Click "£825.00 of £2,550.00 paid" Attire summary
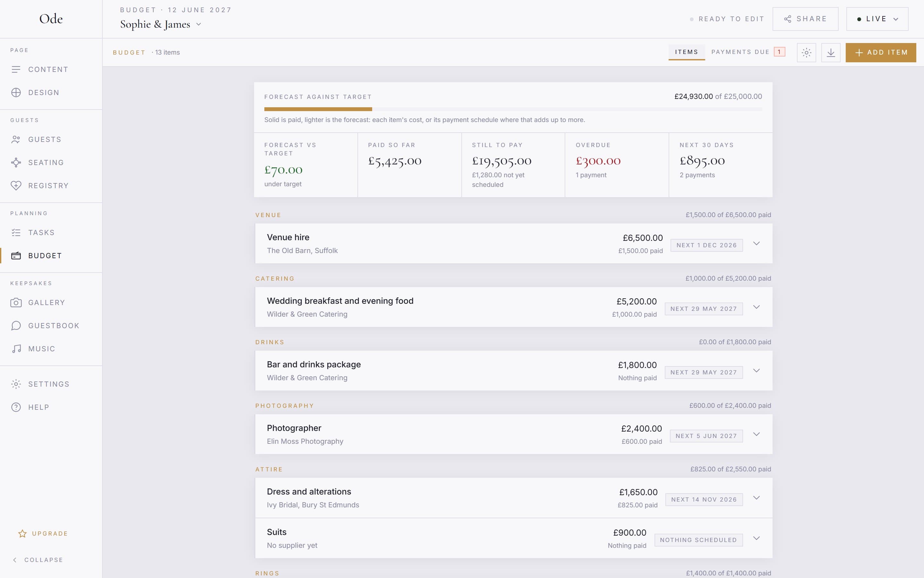Screen dimensions: 924x578 [731, 469]
